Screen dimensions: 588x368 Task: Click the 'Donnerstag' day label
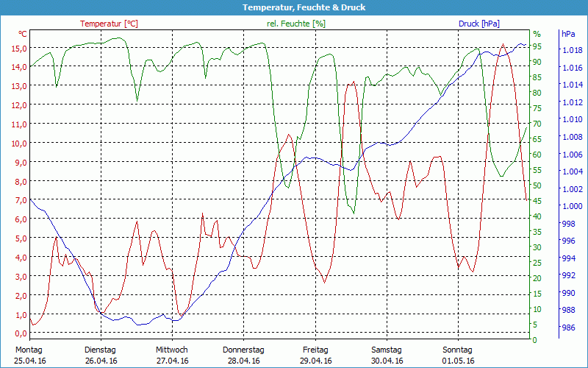(243, 350)
